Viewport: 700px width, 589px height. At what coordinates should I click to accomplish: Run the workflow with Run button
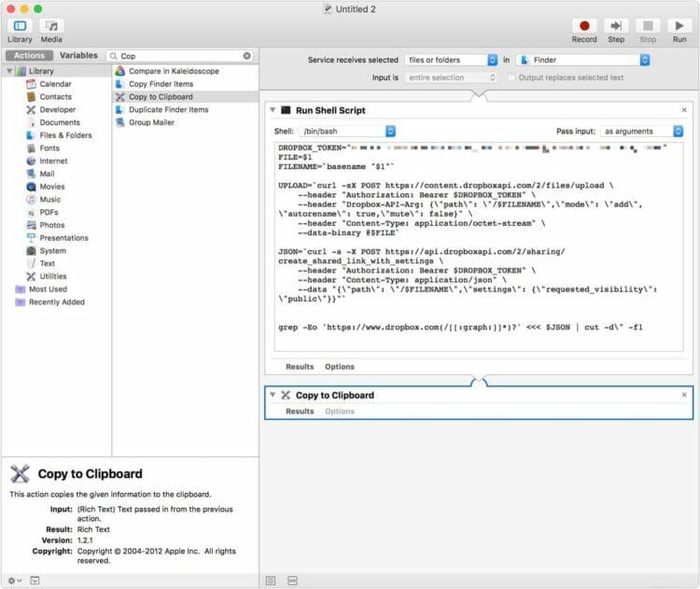click(679, 26)
